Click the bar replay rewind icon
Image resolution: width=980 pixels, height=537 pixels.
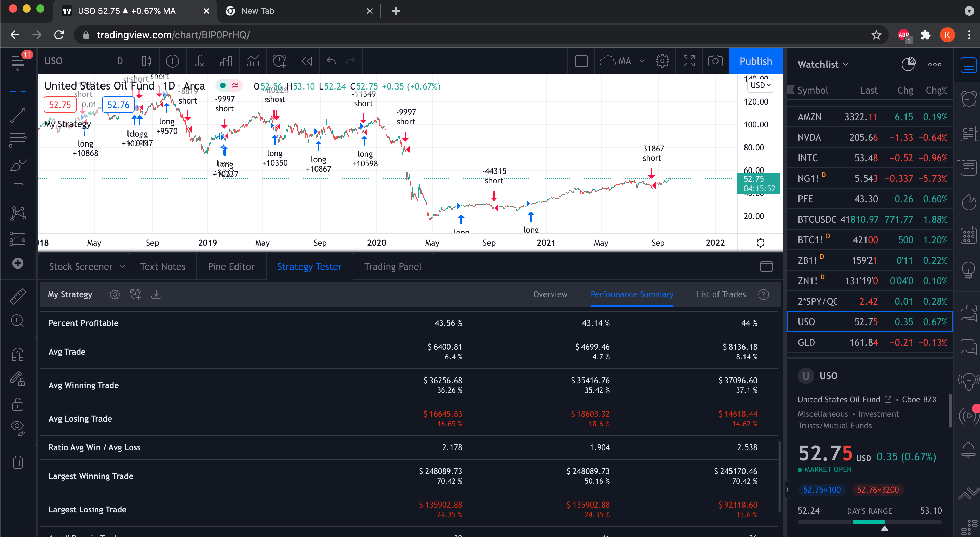tap(307, 61)
